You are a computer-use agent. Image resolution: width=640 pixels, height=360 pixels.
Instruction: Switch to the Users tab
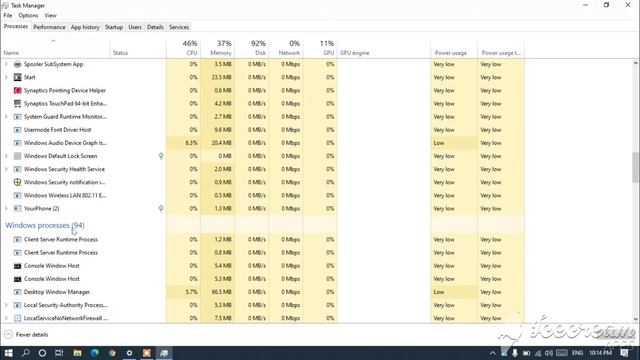coord(135,27)
